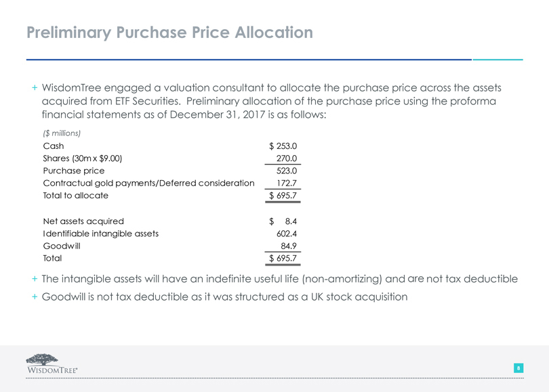Click the 270.0 shares value
Image resolution: width=549 pixels, height=392 pixels.
click(x=287, y=158)
